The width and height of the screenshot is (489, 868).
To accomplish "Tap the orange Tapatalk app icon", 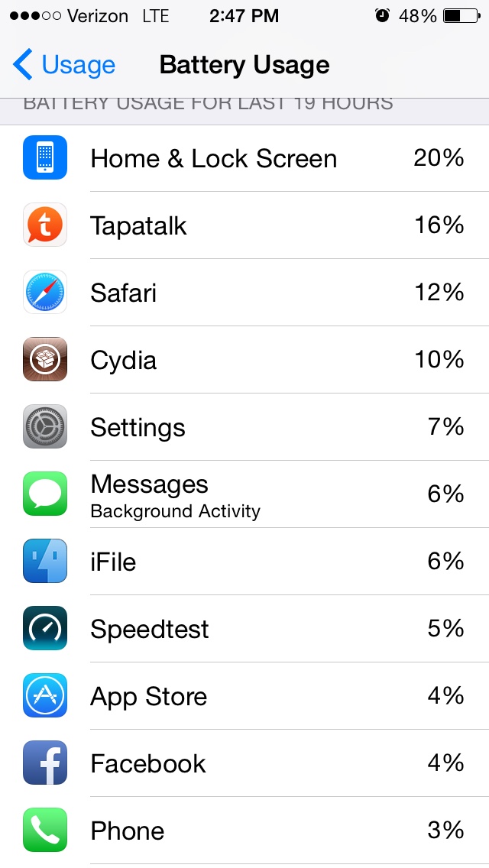I will (45, 225).
